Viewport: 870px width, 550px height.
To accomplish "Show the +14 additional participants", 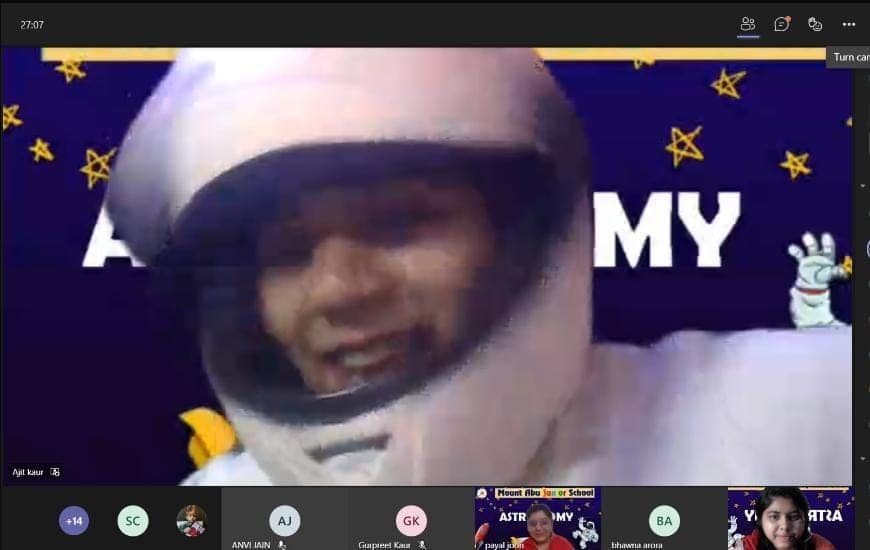I will (x=74, y=521).
